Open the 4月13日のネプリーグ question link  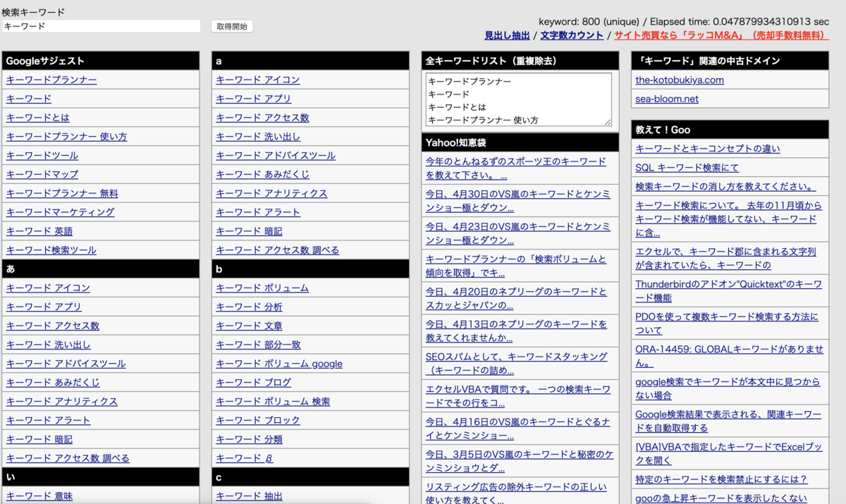coord(516,331)
